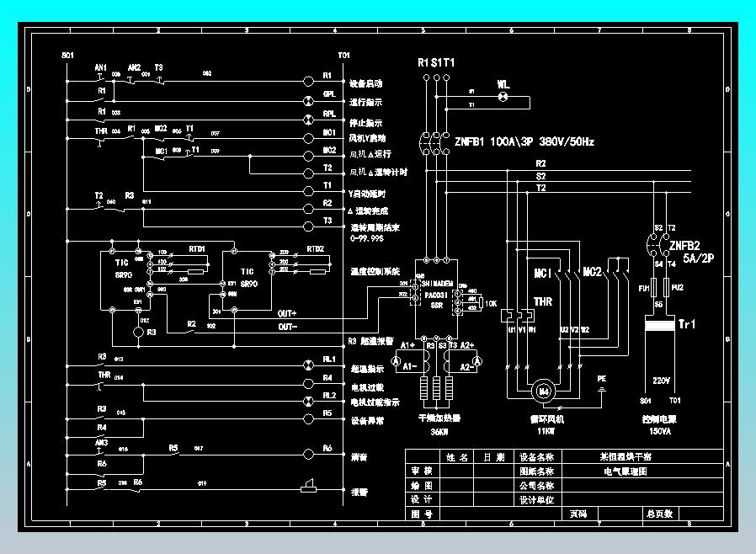The width and height of the screenshot is (756, 554).
Task: Click the FU1 fuse symbol
Action: pos(654,287)
